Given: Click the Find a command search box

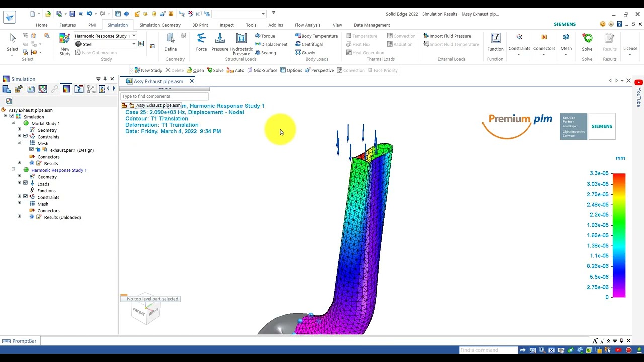Looking at the screenshot, I should pos(489,350).
